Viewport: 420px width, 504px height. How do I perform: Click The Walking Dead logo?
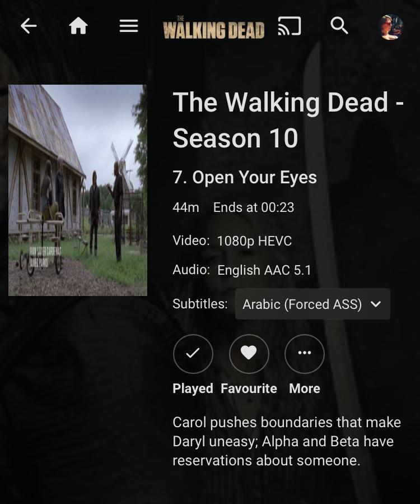(x=213, y=27)
